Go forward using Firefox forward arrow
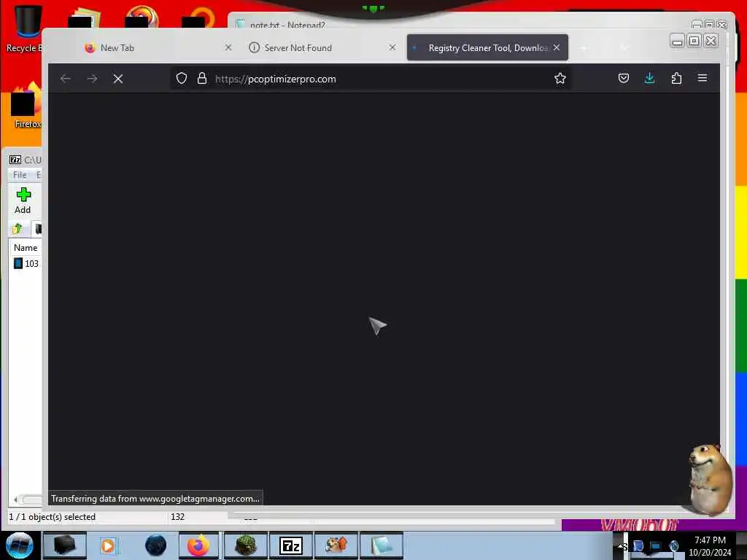This screenshot has width=747, height=560. pos(92,79)
